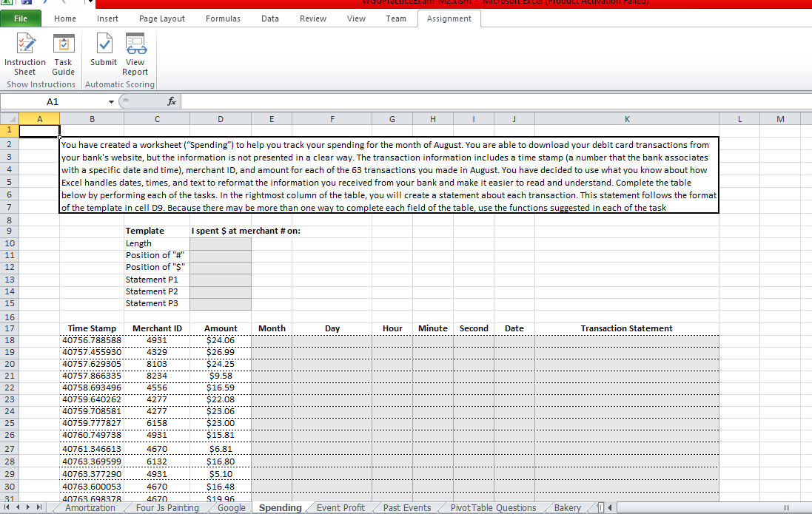Select the cell containing 40763.600053
Viewport: 812px width, 514px height.
tap(92, 487)
